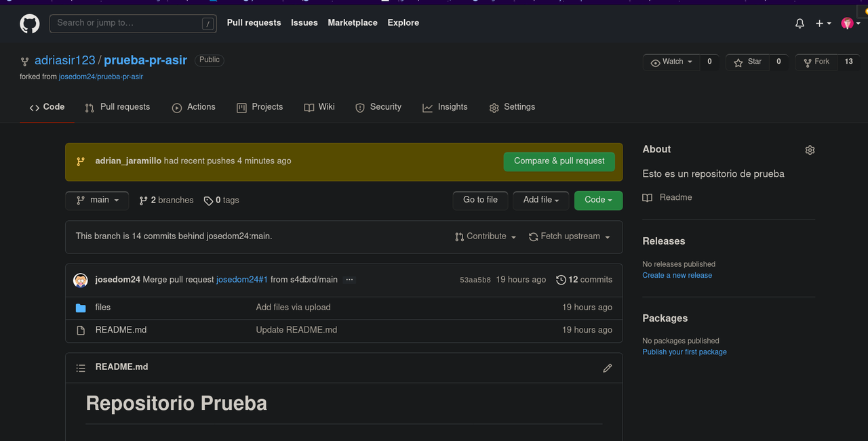
Task: Open Pull requests in top navigation
Action: 254,23
